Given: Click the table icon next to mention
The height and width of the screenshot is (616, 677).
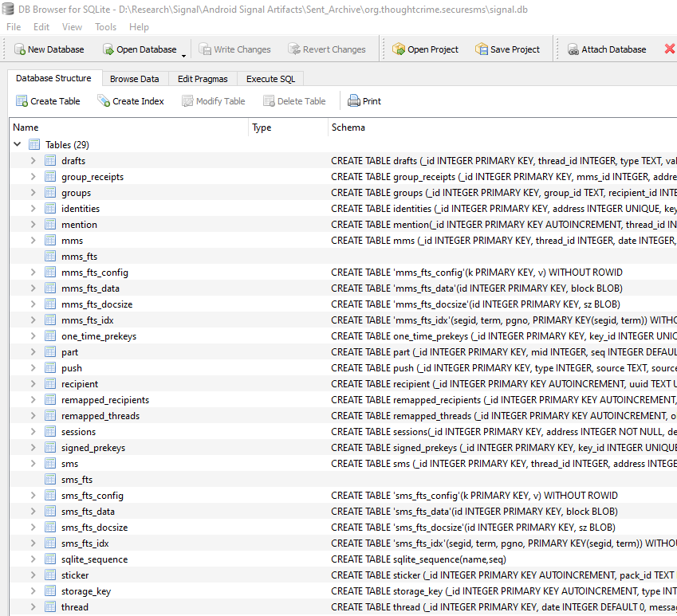Looking at the screenshot, I should 50,224.
